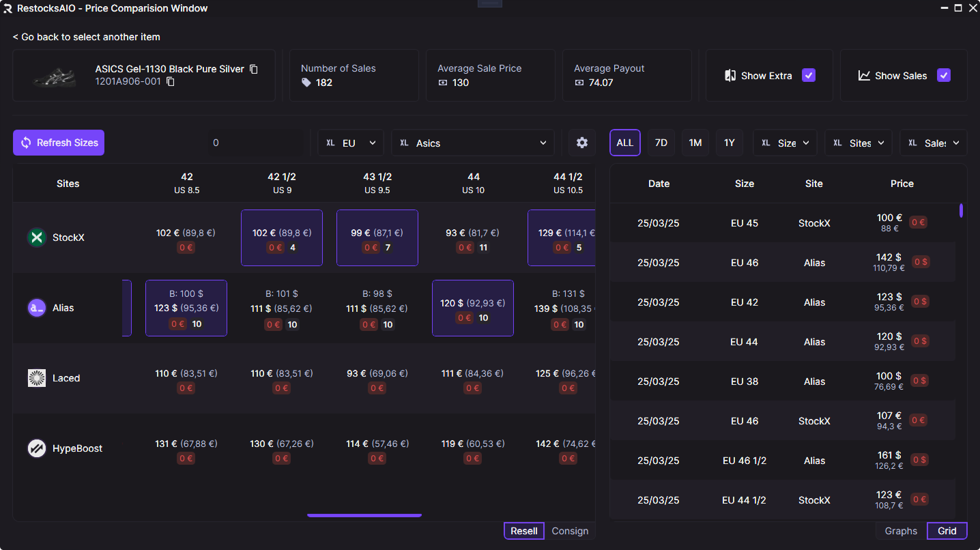The image size is (980, 550).
Task: Select the 7D time range tab
Action: [661, 143]
